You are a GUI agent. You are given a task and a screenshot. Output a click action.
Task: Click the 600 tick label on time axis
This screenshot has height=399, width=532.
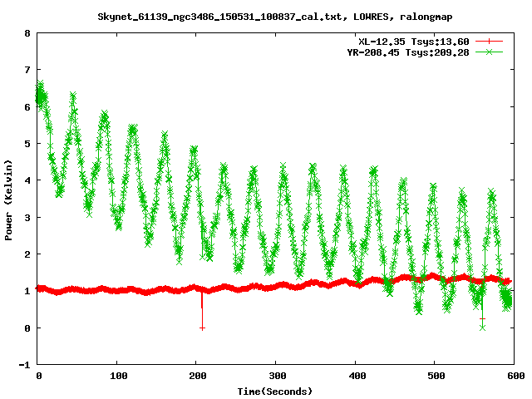(514, 377)
